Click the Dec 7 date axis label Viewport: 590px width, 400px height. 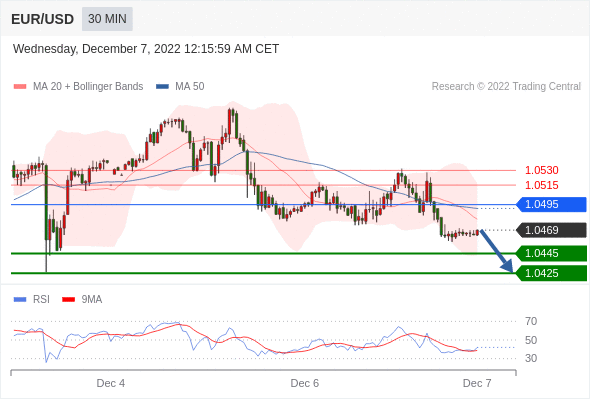(x=477, y=383)
